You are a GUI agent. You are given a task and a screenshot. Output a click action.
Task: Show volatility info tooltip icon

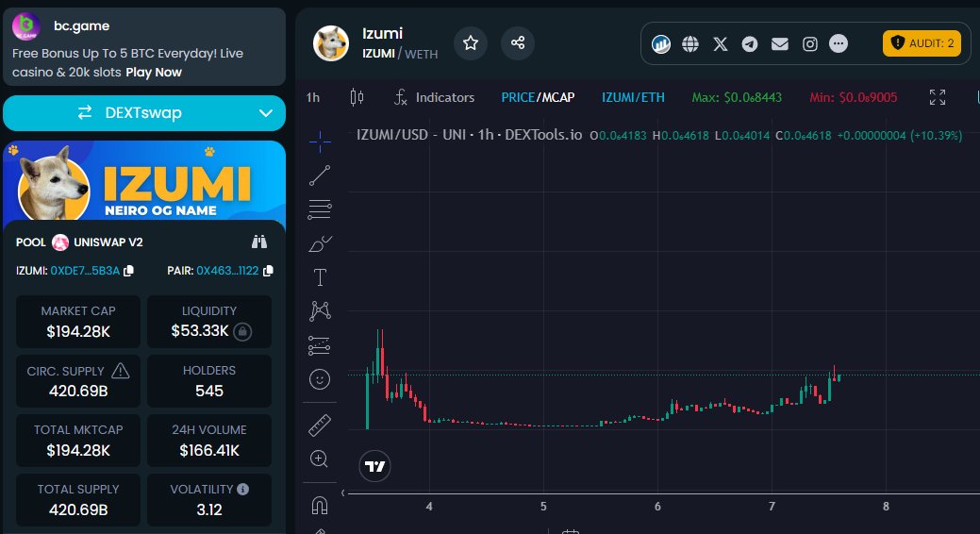[x=243, y=489]
